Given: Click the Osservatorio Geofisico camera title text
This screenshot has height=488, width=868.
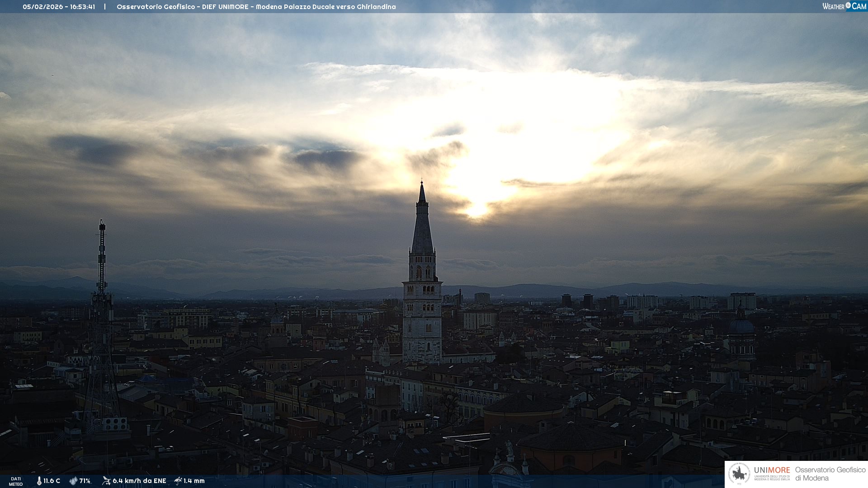Looking at the screenshot, I should pos(256,7).
